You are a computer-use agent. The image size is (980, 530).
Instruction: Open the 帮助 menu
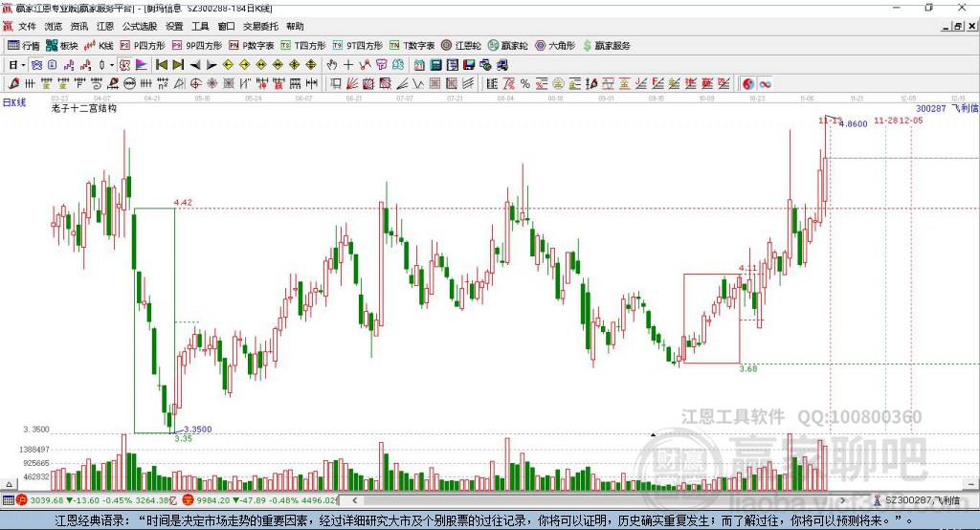[295, 26]
